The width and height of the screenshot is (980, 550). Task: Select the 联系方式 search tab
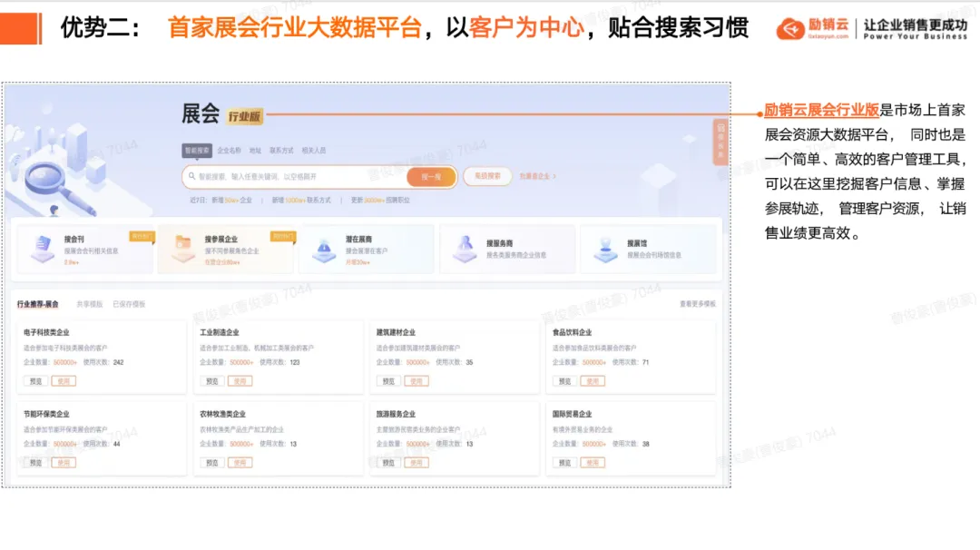coord(281,151)
